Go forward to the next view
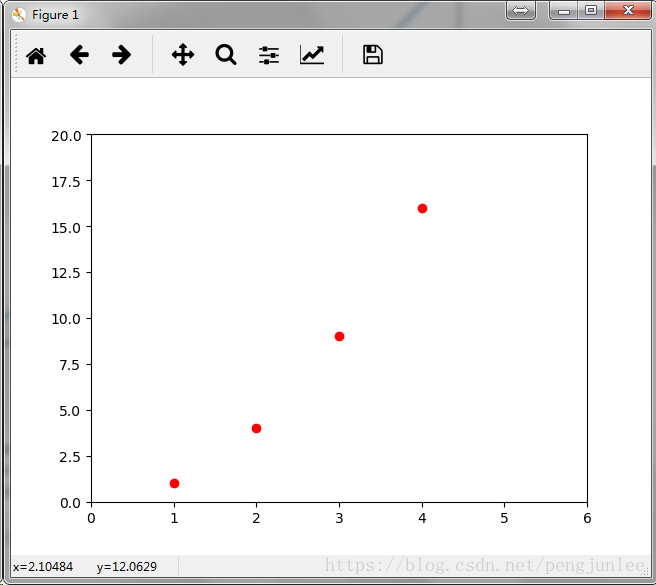 [122, 55]
